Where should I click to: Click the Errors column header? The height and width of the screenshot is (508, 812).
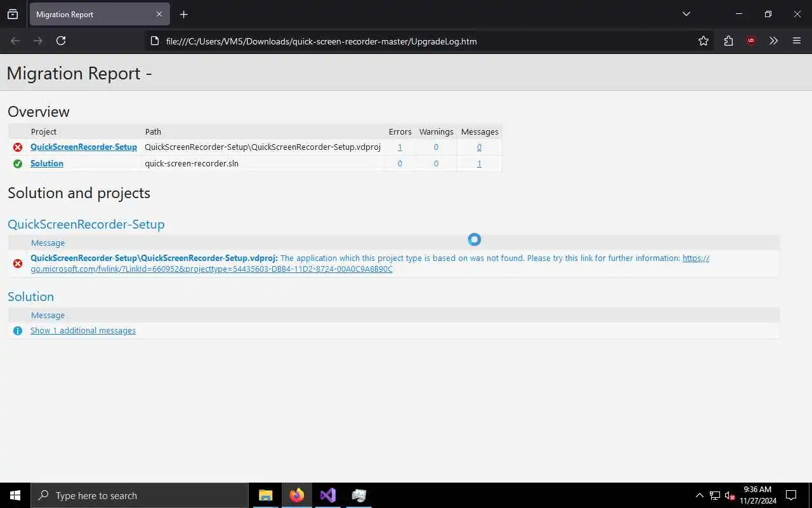(x=400, y=131)
